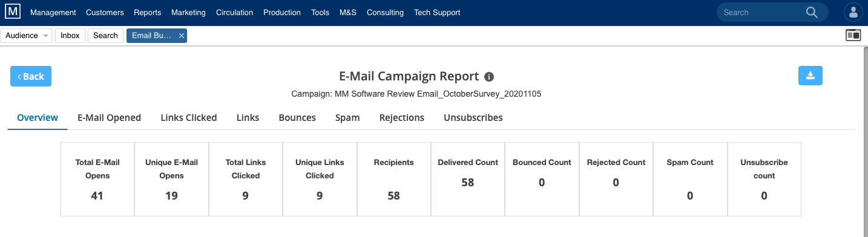Click the Inbox button
The image size is (868, 237).
coord(70,36)
